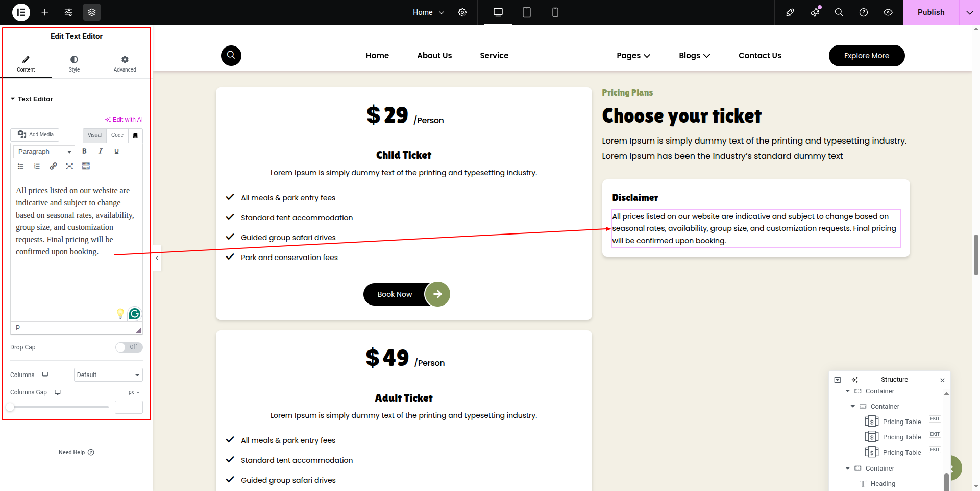Viewport: 980px width, 491px height.
Task: Open Site Settings sliders icon
Action: 68,12
